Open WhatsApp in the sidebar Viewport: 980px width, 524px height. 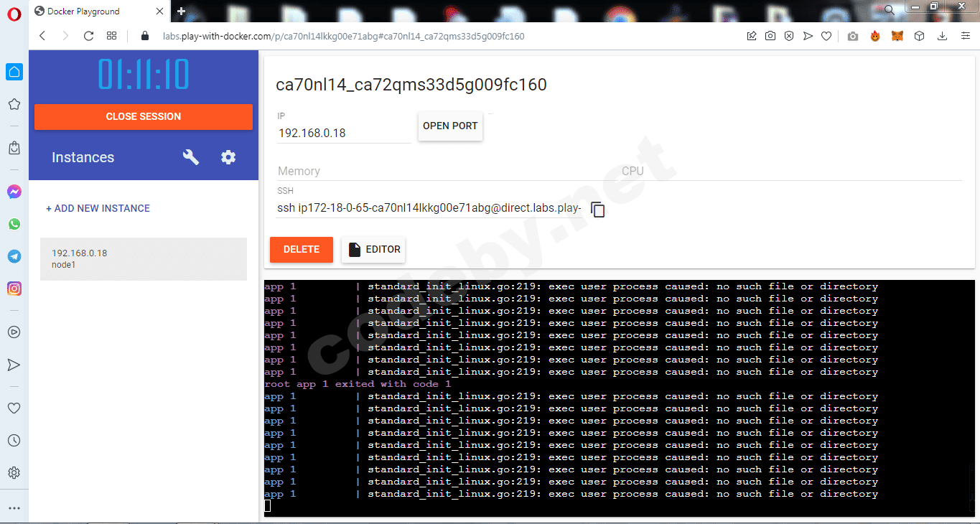pyautogui.click(x=14, y=224)
